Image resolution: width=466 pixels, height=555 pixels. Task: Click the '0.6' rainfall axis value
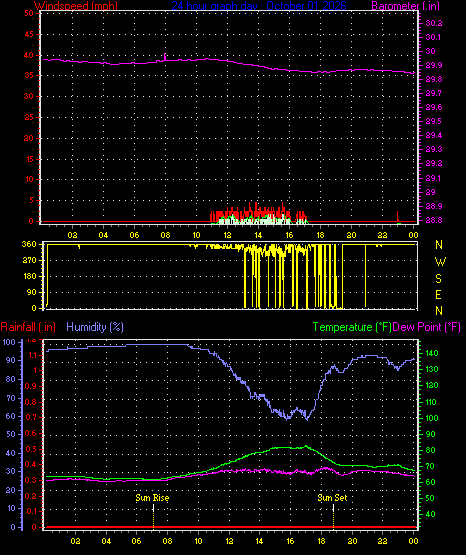click(x=31, y=433)
